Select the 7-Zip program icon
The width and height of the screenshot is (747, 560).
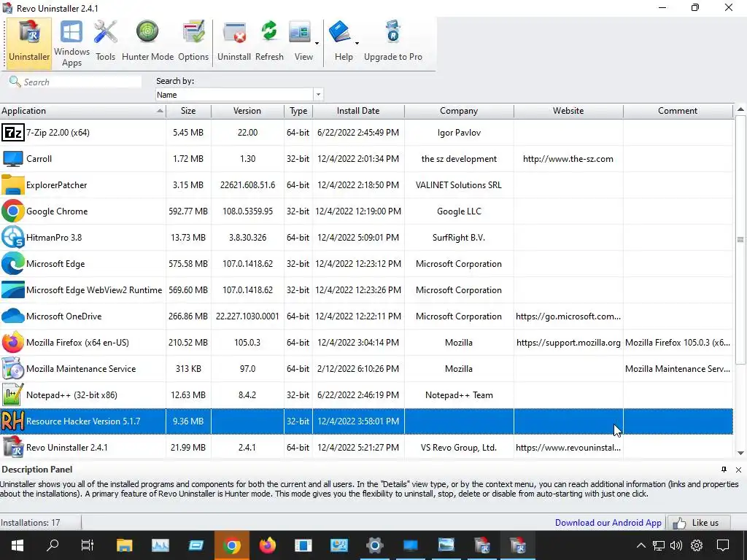[13, 133]
